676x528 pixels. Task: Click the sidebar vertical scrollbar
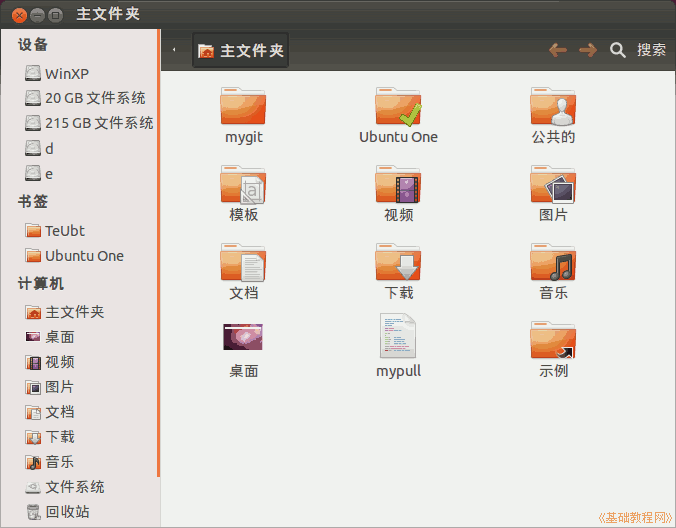click(x=157, y=250)
